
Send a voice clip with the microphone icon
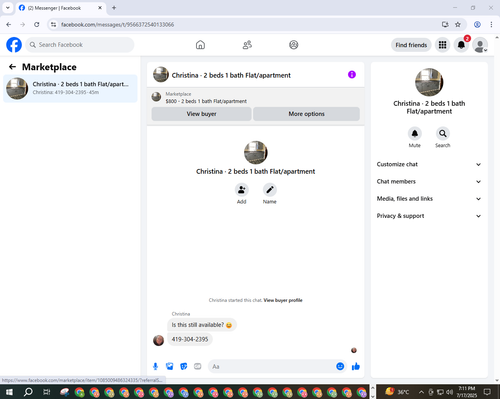[155, 366]
